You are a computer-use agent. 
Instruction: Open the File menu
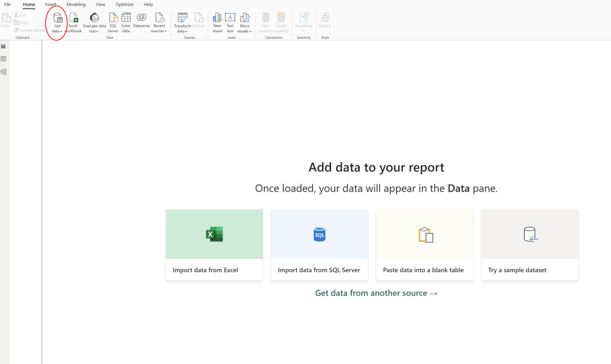pyautogui.click(x=7, y=4)
